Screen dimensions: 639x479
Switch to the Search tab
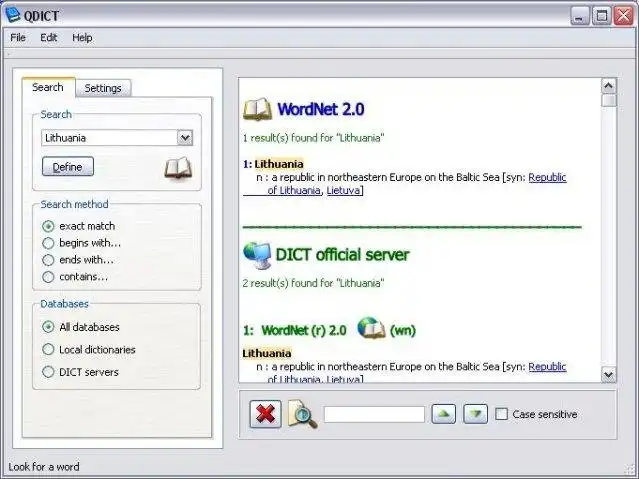pyautogui.click(x=48, y=87)
